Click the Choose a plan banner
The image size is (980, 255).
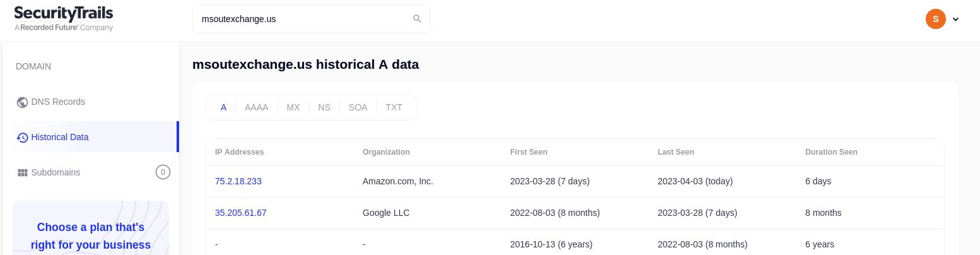pos(91,228)
